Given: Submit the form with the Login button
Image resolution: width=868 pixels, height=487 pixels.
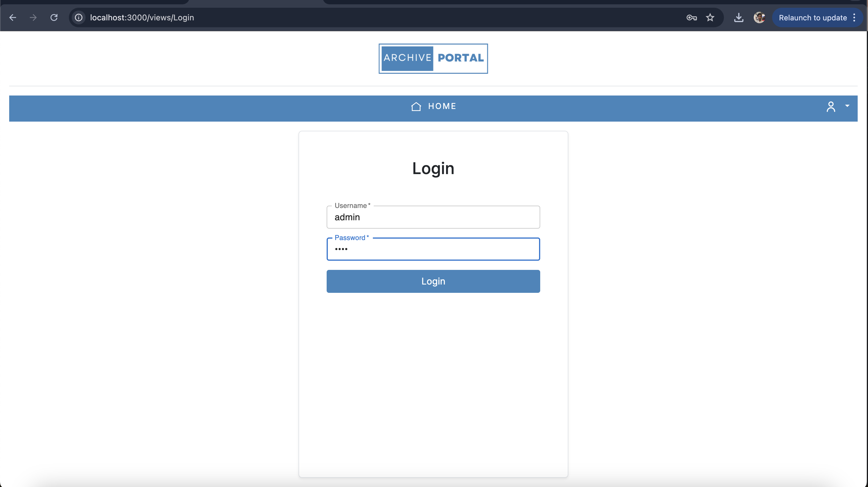Looking at the screenshot, I should coord(433,281).
